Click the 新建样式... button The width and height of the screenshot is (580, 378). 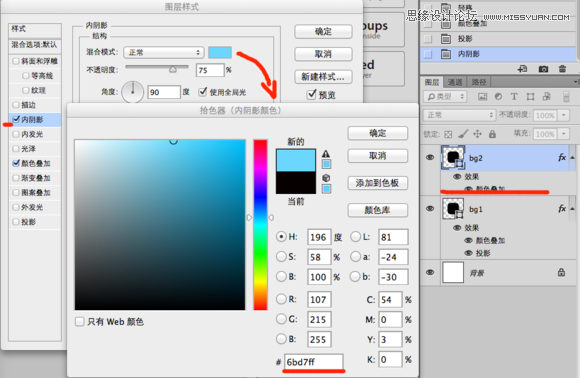tap(323, 77)
